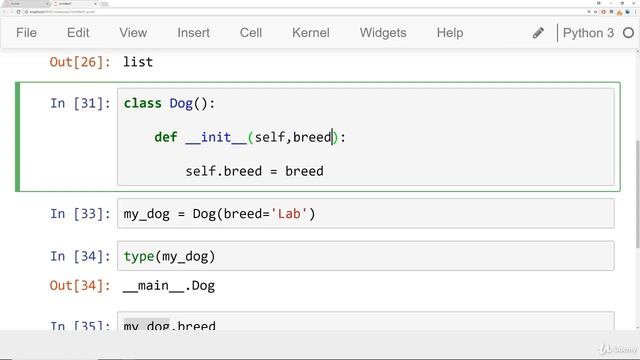Click the Out[26] prompt label
The height and width of the screenshot is (360, 640).
(80, 62)
